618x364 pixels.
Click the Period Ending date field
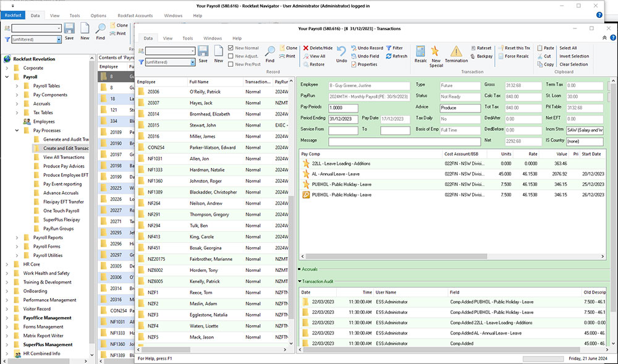tap(343, 119)
